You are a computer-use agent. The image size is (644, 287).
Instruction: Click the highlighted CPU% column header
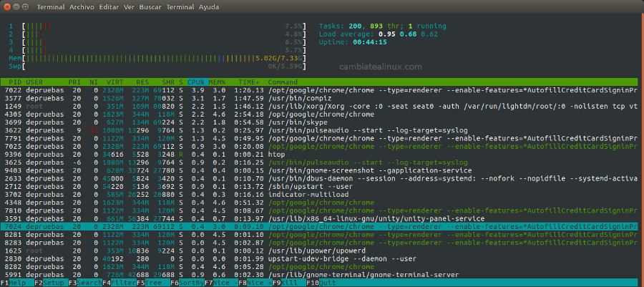pos(197,82)
